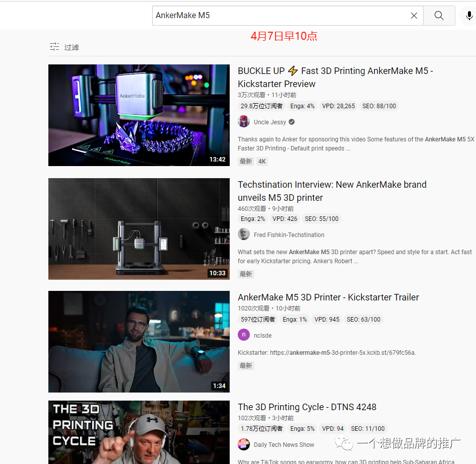476x464 pixels.
Task: Click the 1.78万位订阅者 subscriber tag
Action: (x=261, y=428)
